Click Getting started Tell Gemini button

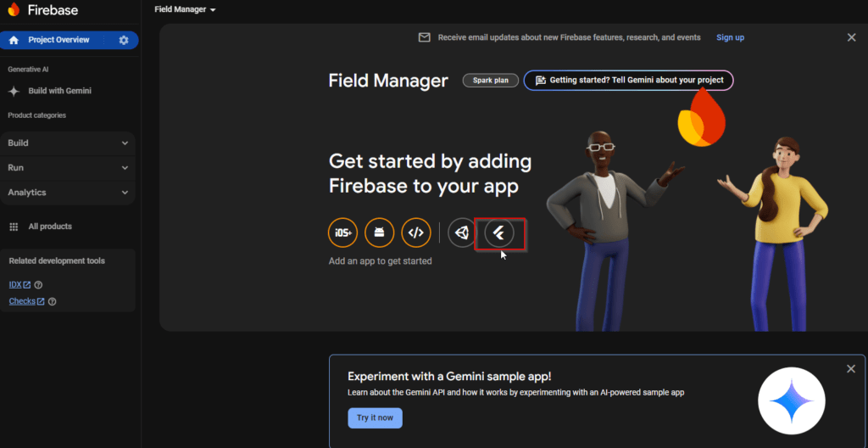(628, 81)
